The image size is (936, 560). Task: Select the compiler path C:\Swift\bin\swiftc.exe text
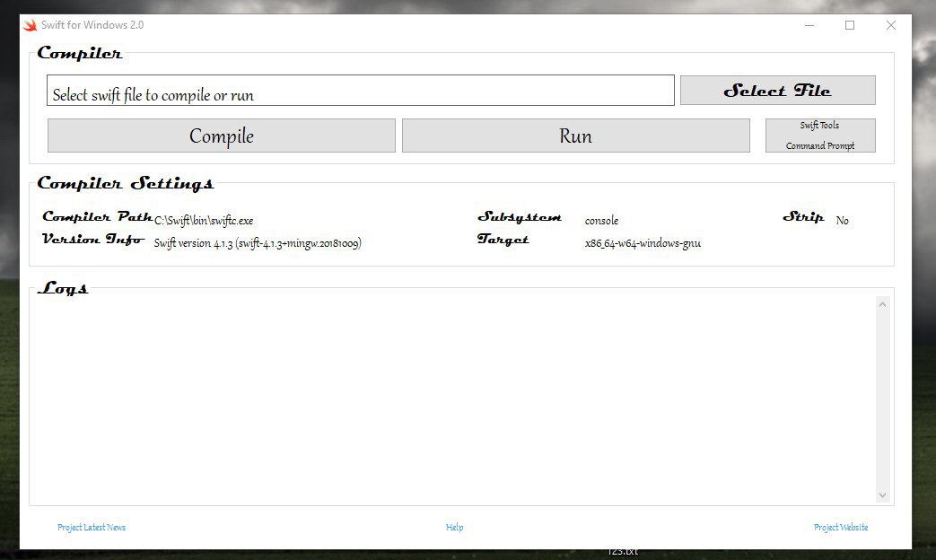click(204, 220)
